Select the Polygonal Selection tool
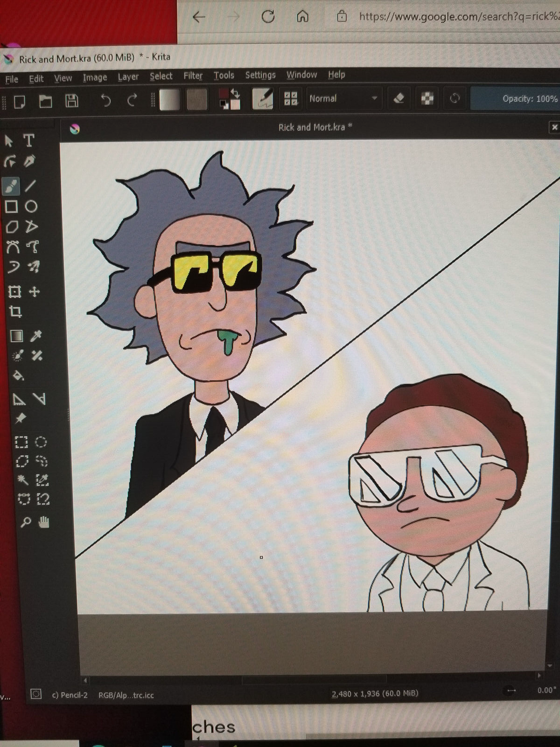Viewport: 560px width, 747px height. (x=22, y=462)
